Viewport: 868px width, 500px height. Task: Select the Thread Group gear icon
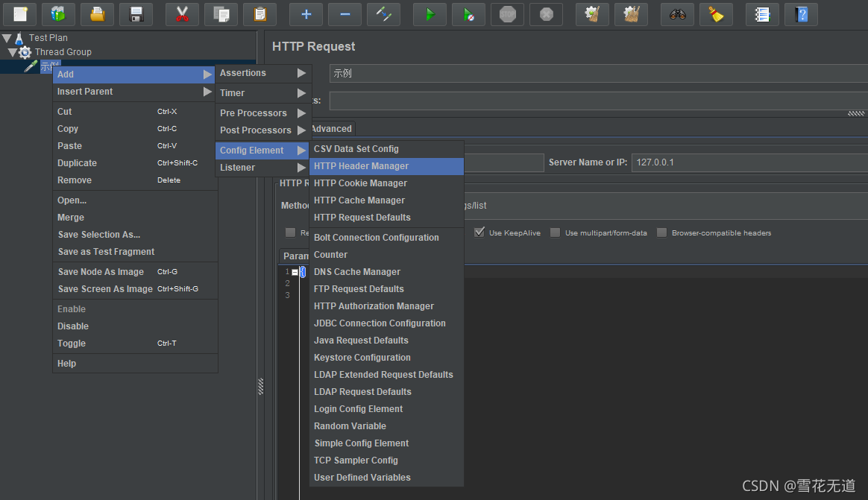25,53
